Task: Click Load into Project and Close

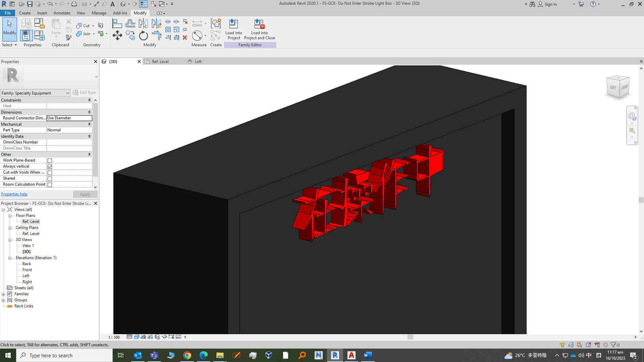Action: click(259, 29)
